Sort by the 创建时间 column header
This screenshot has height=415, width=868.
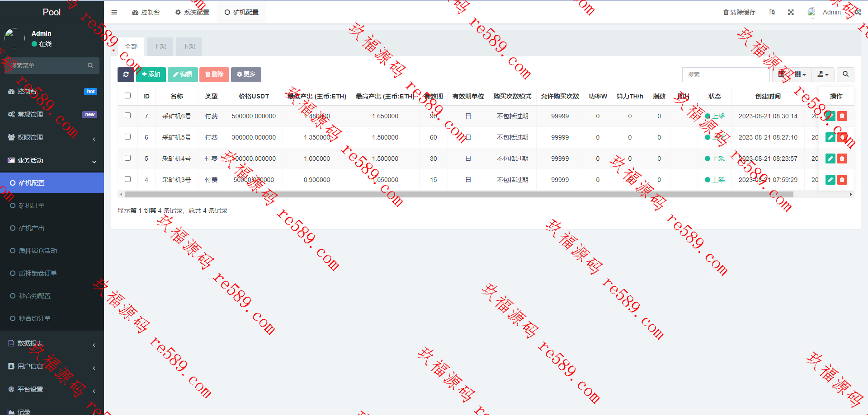(768, 96)
